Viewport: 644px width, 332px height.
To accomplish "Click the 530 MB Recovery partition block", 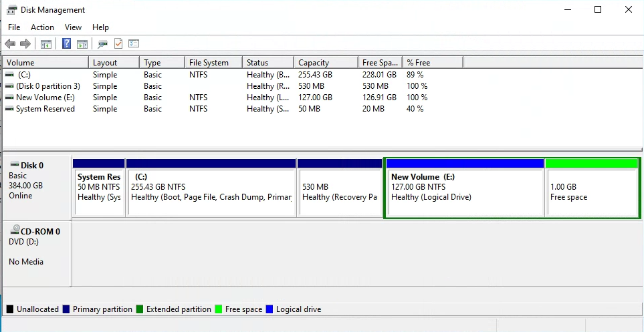I will (x=340, y=192).
